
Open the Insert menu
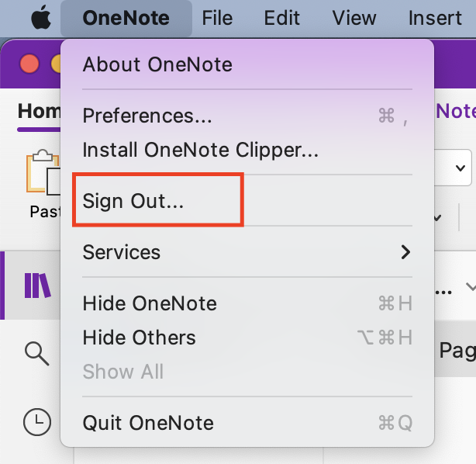coord(434,17)
